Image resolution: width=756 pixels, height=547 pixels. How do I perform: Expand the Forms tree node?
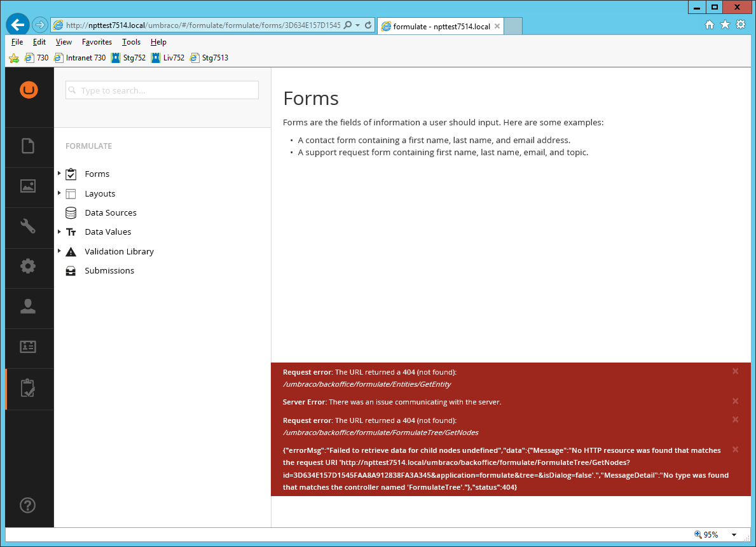coord(59,173)
